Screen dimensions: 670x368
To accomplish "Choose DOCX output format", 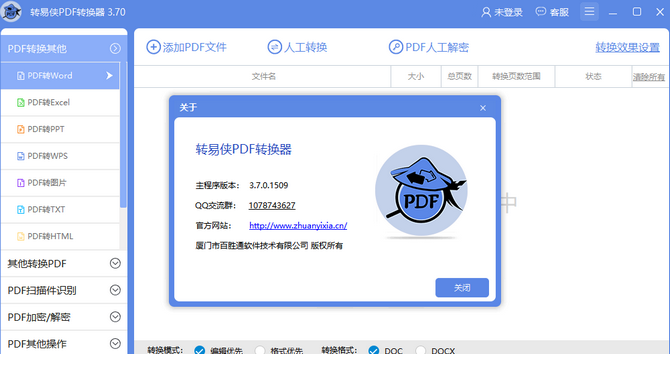I will pyautogui.click(x=420, y=350).
